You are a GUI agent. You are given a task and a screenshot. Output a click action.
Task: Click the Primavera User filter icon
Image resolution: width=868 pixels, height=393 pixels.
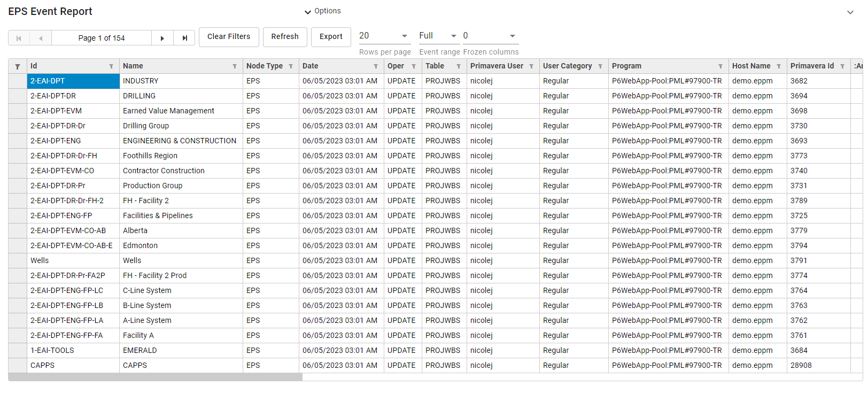(531, 66)
